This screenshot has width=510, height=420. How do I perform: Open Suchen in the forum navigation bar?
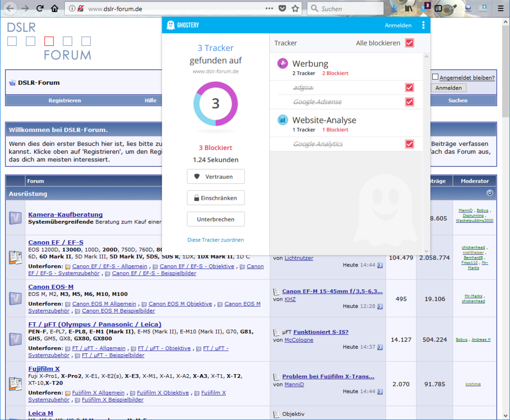(458, 101)
